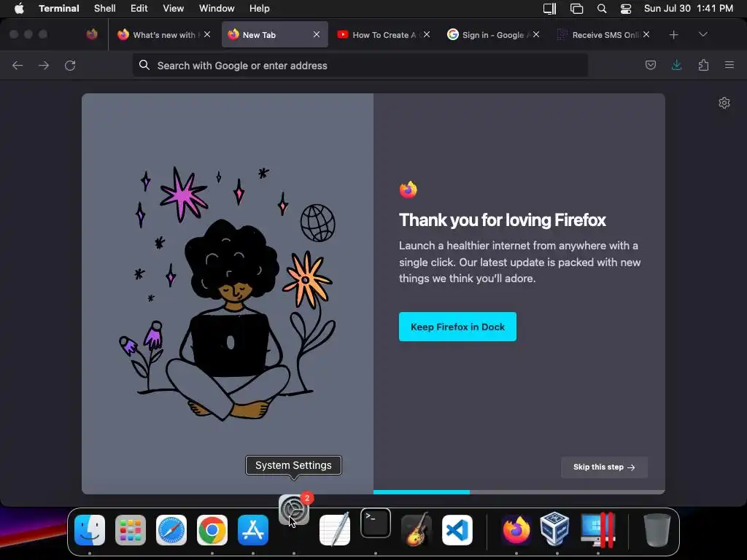The height and width of the screenshot is (560, 747).
Task: Click Keep Firefox in Dock button
Action: point(457,327)
